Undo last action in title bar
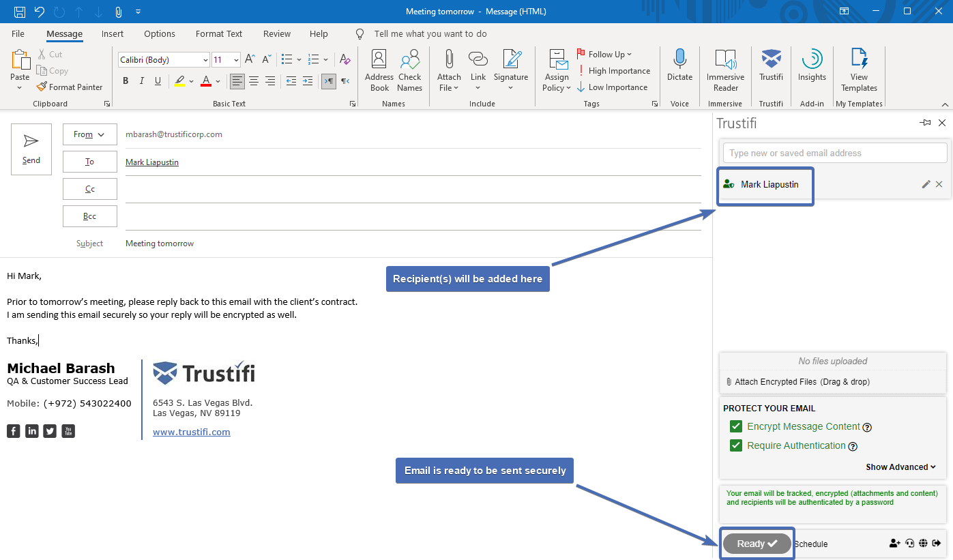This screenshot has width=953, height=560. tap(40, 12)
